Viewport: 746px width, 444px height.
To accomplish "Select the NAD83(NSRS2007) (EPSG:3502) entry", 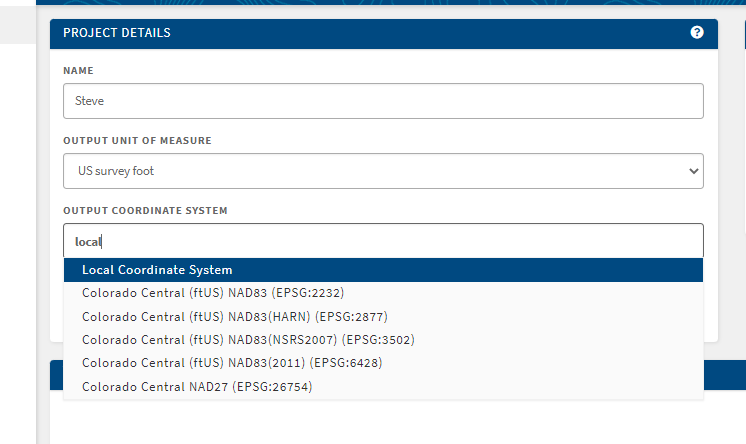I will pyautogui.click(x=248, y=339).
